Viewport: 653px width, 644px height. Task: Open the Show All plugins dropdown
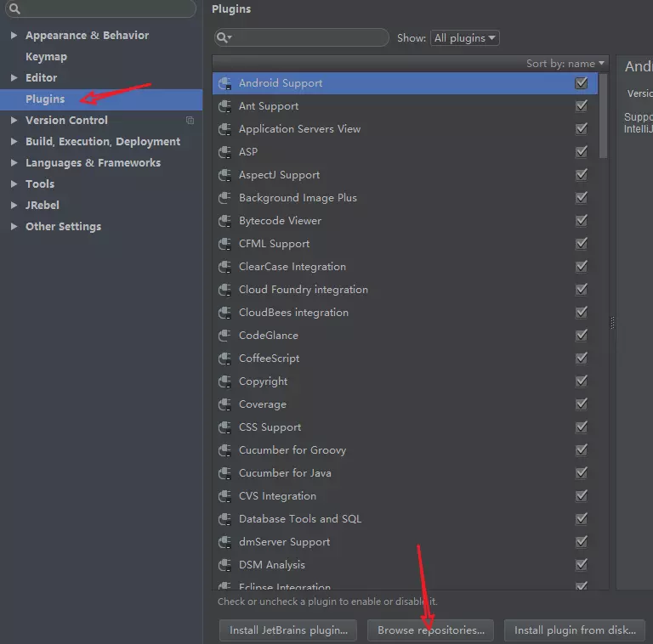click(x=465, y=38)
